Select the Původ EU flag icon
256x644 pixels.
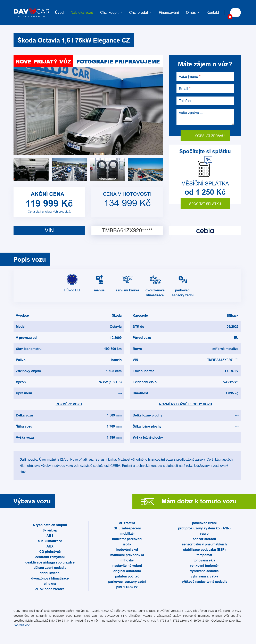[x=72, y=279]
